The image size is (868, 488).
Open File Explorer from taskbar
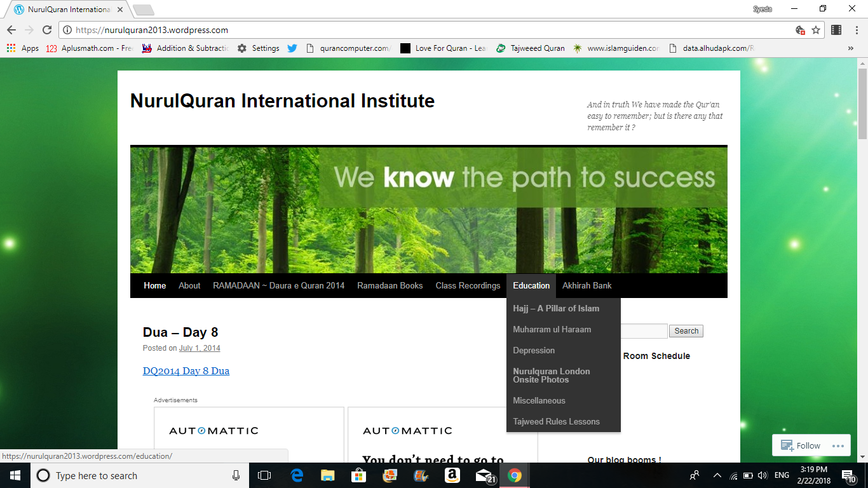point(327,475)
